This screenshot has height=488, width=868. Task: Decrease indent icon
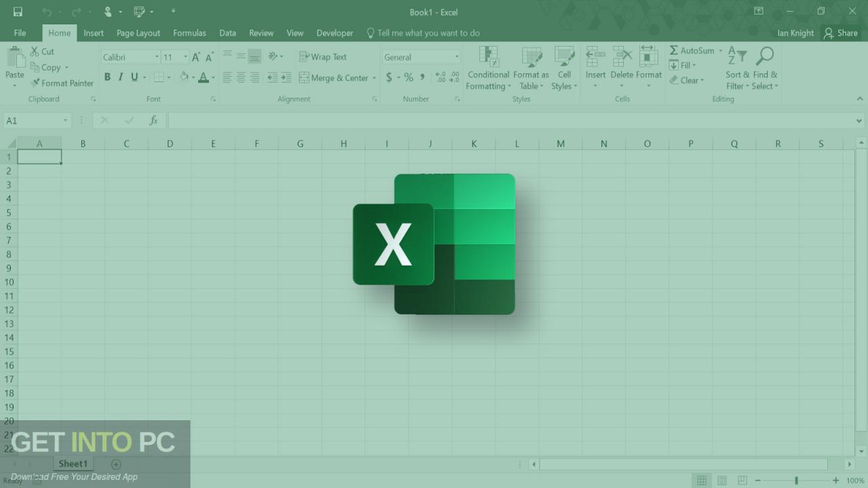(x=272, y=77)
